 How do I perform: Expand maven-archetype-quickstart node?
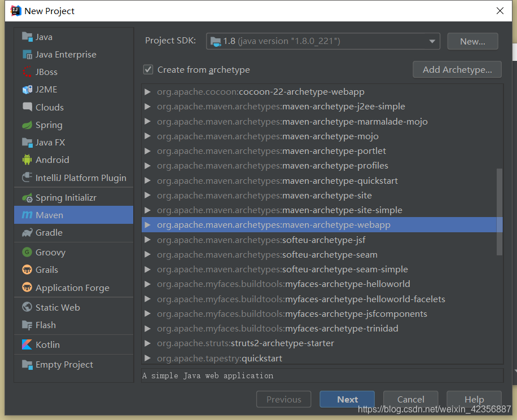[148, 180]
